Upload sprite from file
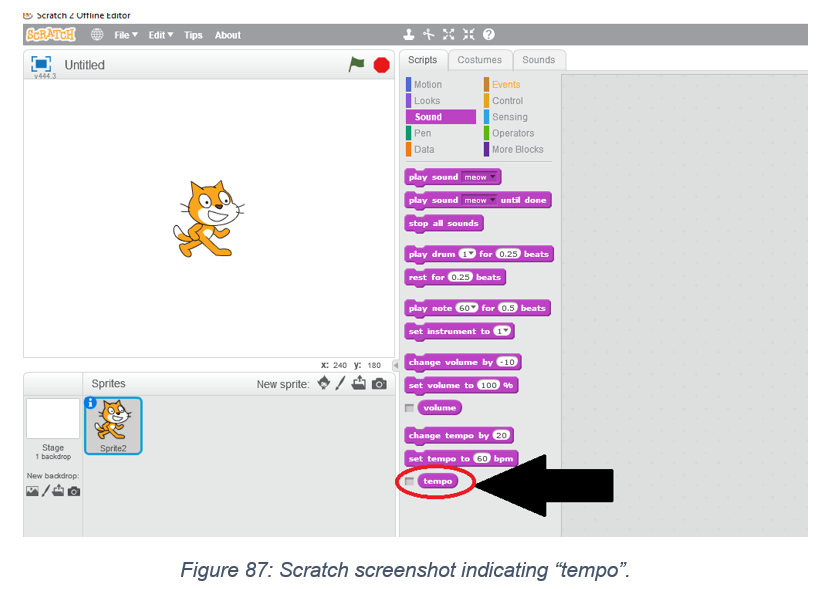 click(x=359, y=383)
